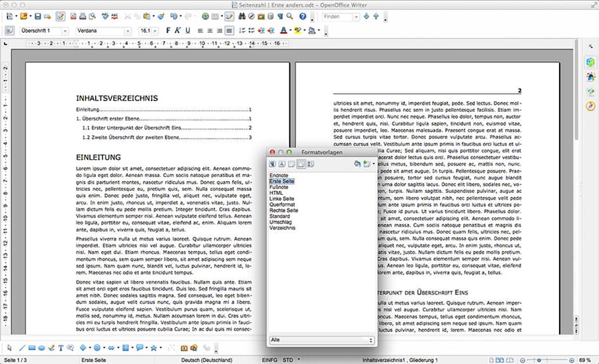Toggle left text alignment

[x=200, y=31]
